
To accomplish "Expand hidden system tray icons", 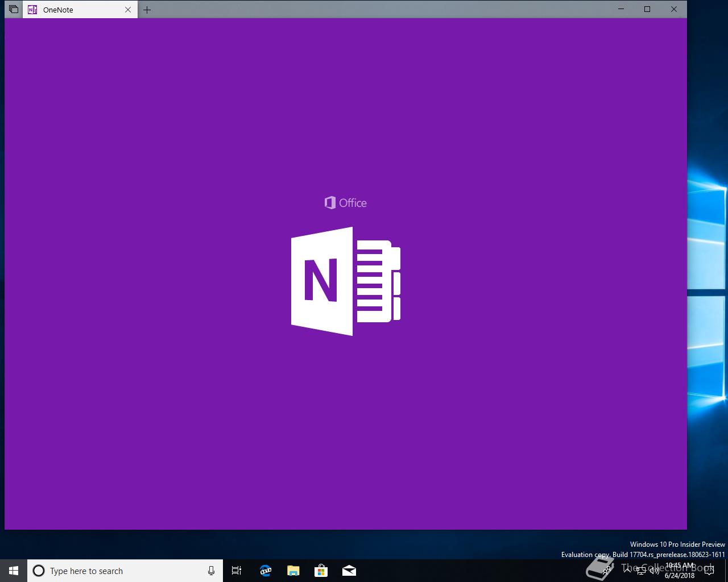I will tap(628, 570).
